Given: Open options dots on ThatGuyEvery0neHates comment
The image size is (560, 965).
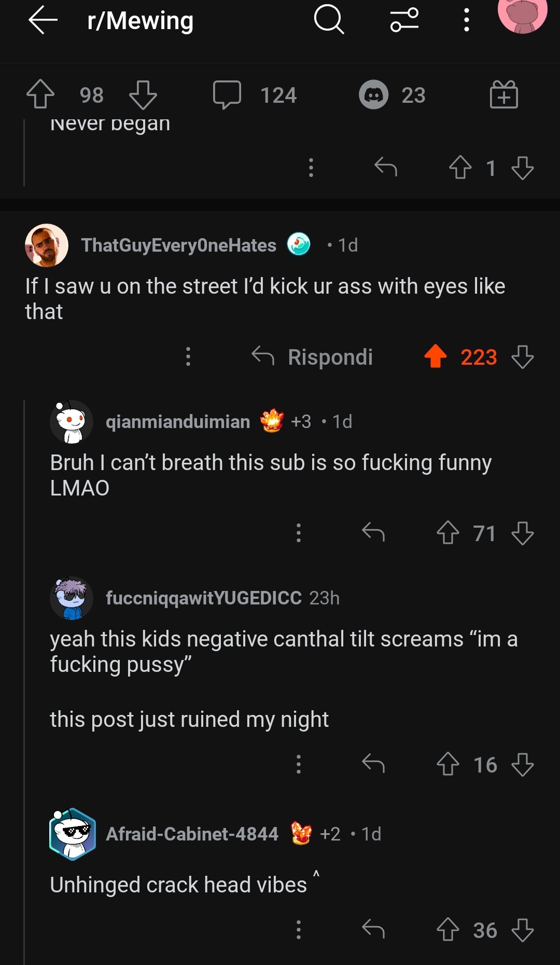Looking at the screenshot, I should (x=188, y=357).
